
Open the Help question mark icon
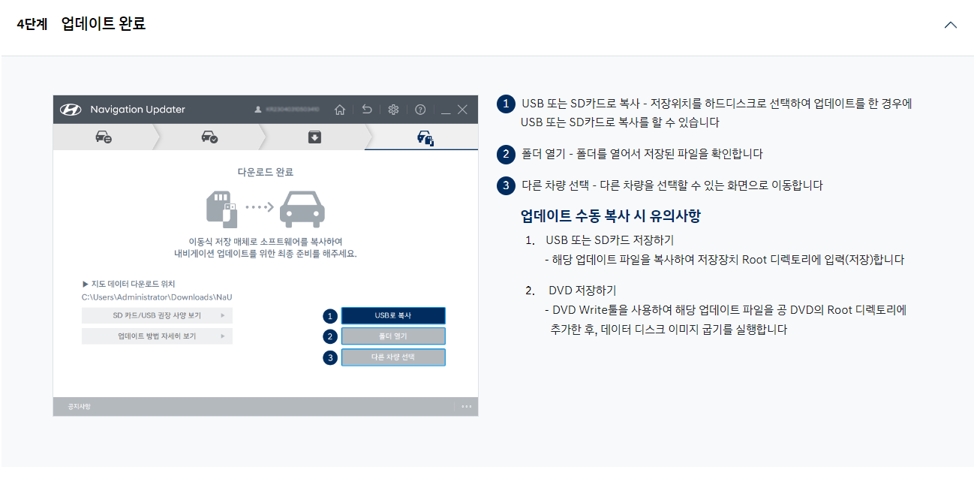click(420, 108)
